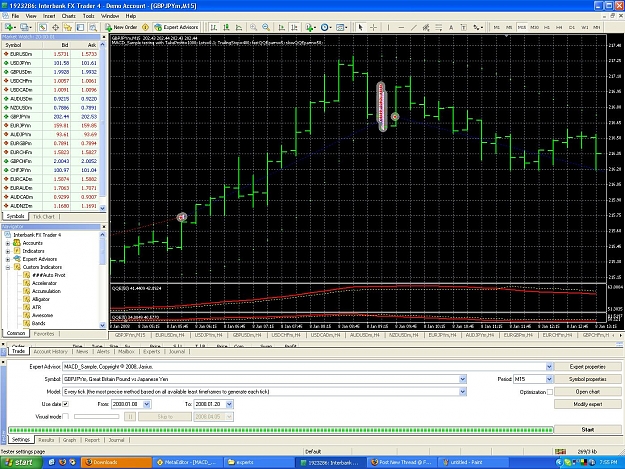This screenshot has height=469, width=625.
Task: Switch chart timeframe to W1
Action: (584, 27)
